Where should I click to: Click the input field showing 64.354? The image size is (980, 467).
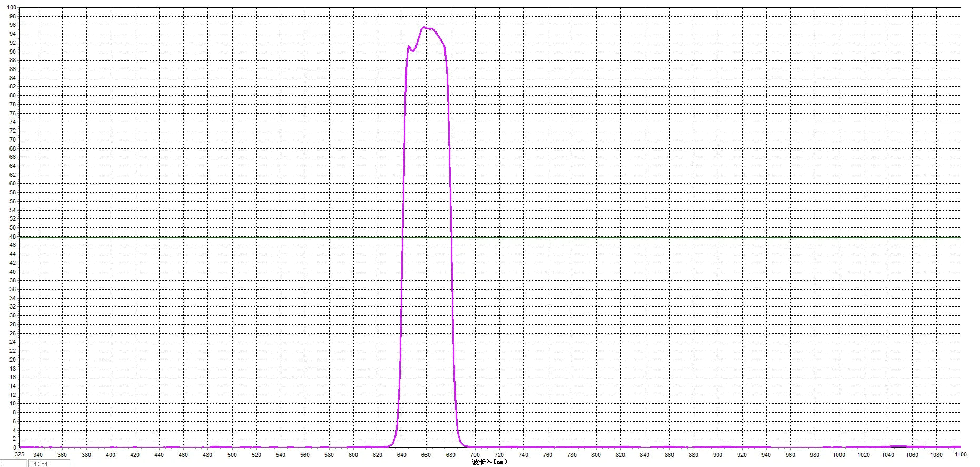click(x=49, y=464)
